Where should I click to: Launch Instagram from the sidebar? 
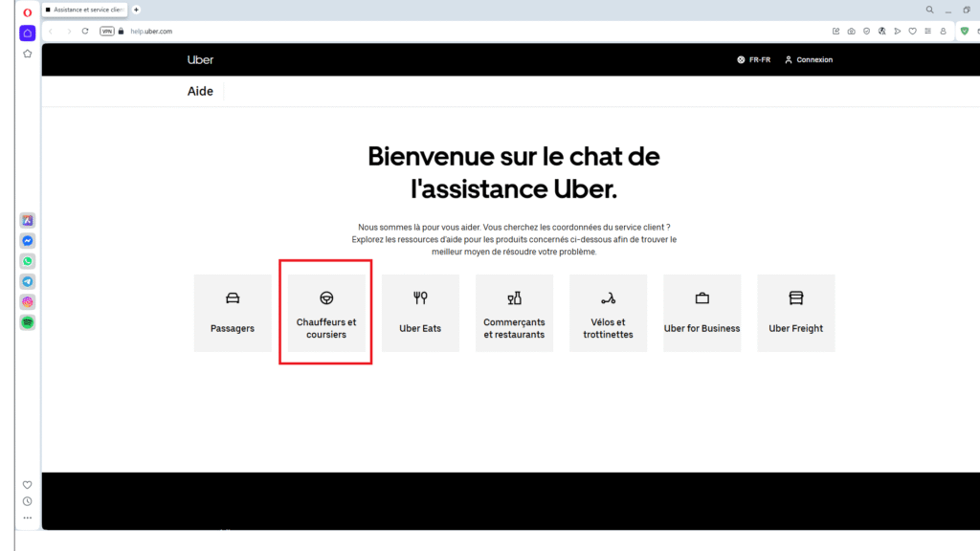[x=28, y=302]
